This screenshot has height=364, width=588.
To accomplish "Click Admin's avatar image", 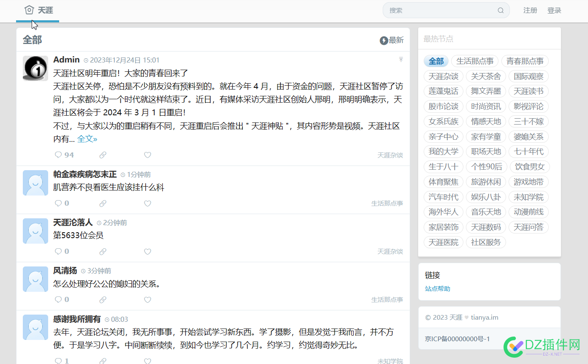I will (35, 68).
